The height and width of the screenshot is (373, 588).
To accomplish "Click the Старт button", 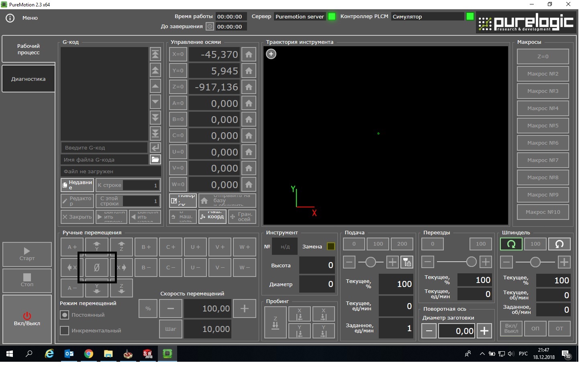I will tap(27, 254).
